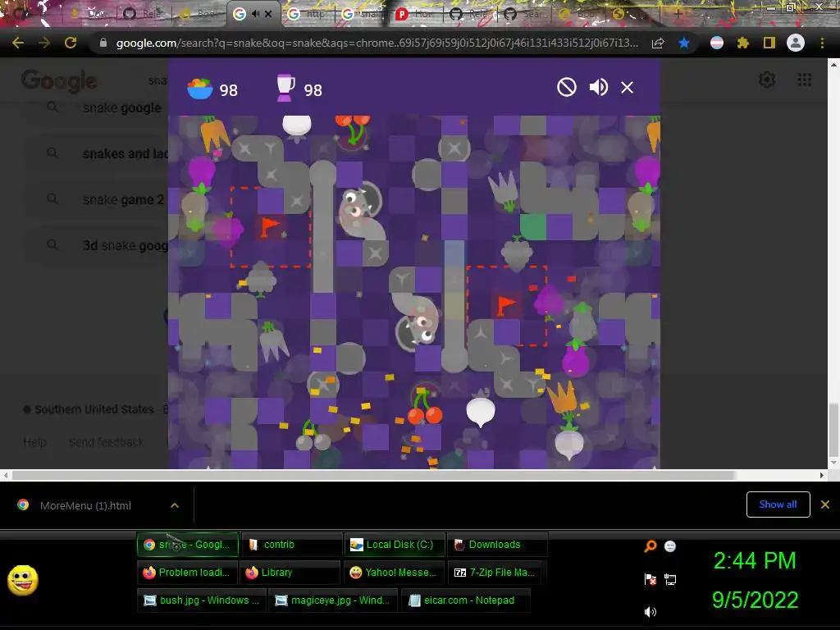This screenshot has width=840, height=630.
Task: Click the Send feedback link
Action: [x=106, y=442]
